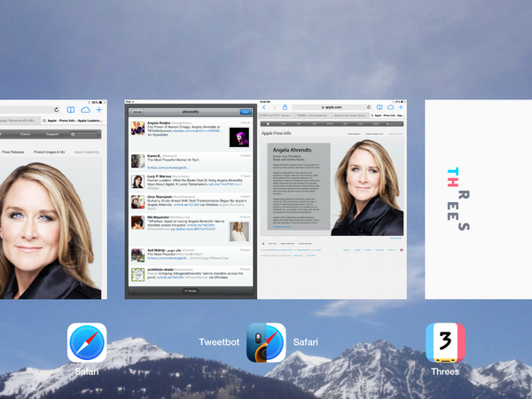
Task: Select the yoshitada okada tweet text
Action: [195, 275]
